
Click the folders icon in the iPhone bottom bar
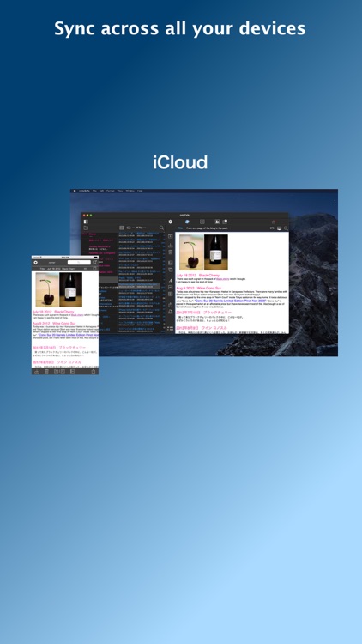coord(59,371)
